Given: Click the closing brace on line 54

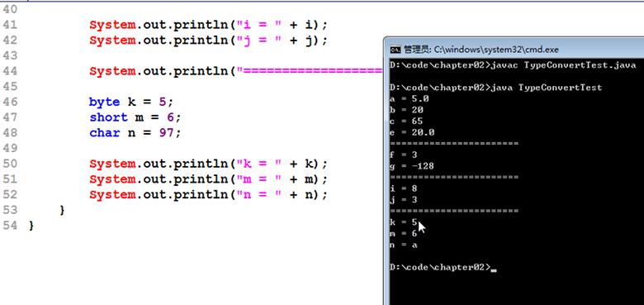Looking at the screenshot, I should pyautogui.click(x=31, y=226).
